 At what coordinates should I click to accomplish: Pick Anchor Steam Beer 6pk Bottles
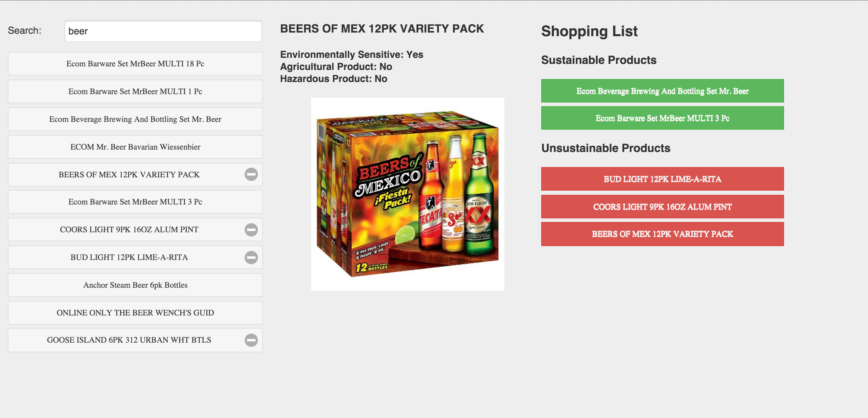pyautogui.click(x=135, y=285)
